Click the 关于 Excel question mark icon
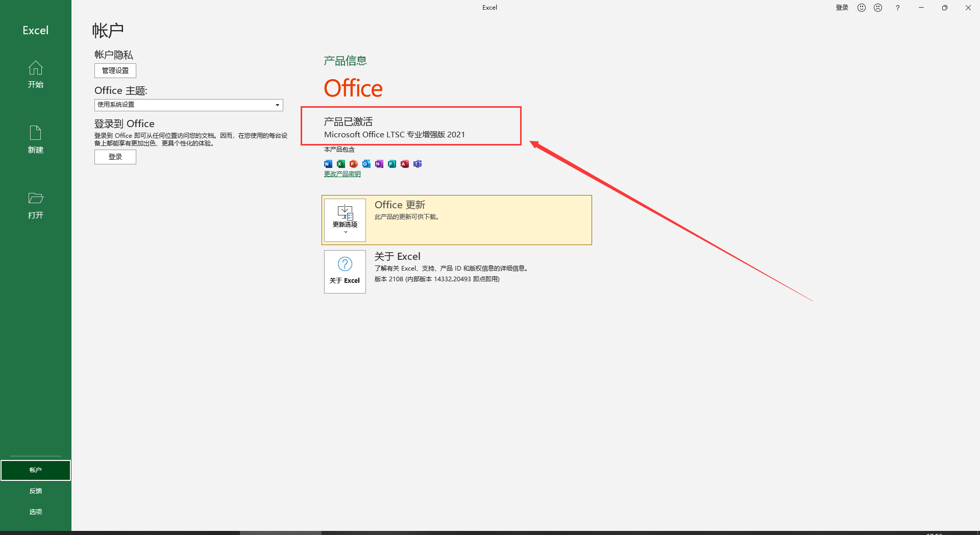 [345, 264]
